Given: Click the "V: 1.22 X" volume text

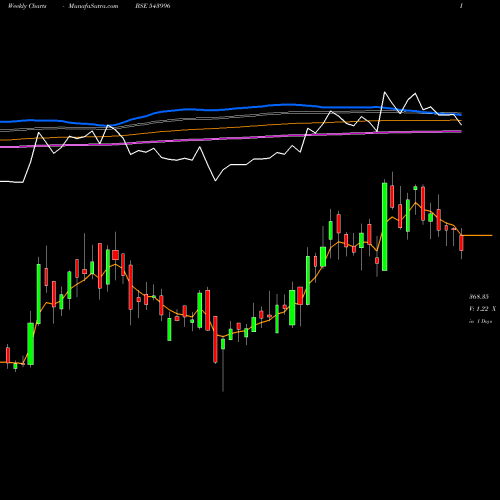Looking at the screenshot, I should click(482, 309).
